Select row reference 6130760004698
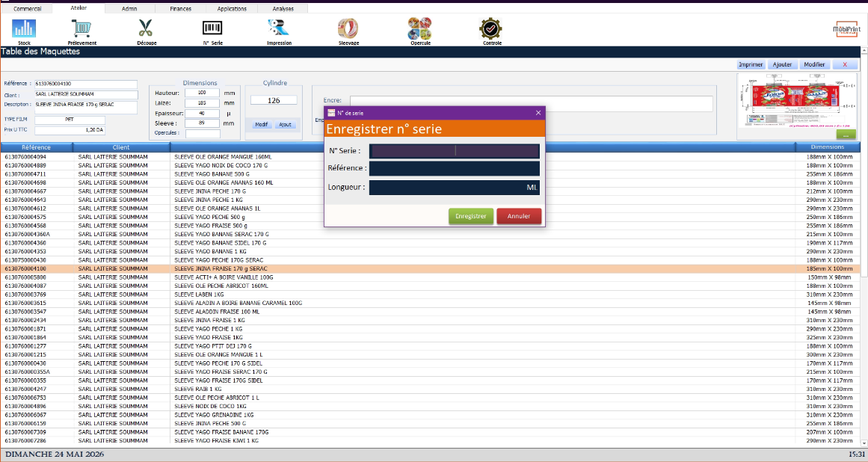The image size is (868, 462). point(431,182)
